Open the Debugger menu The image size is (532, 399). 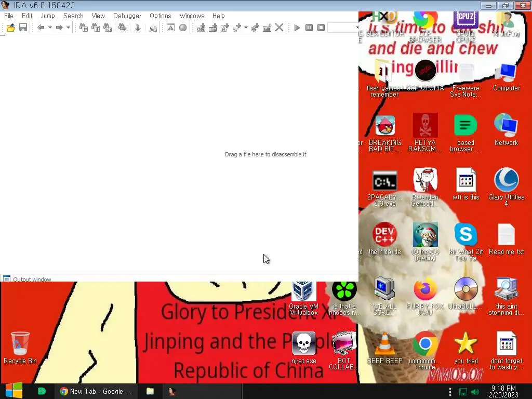coord(127,16)
